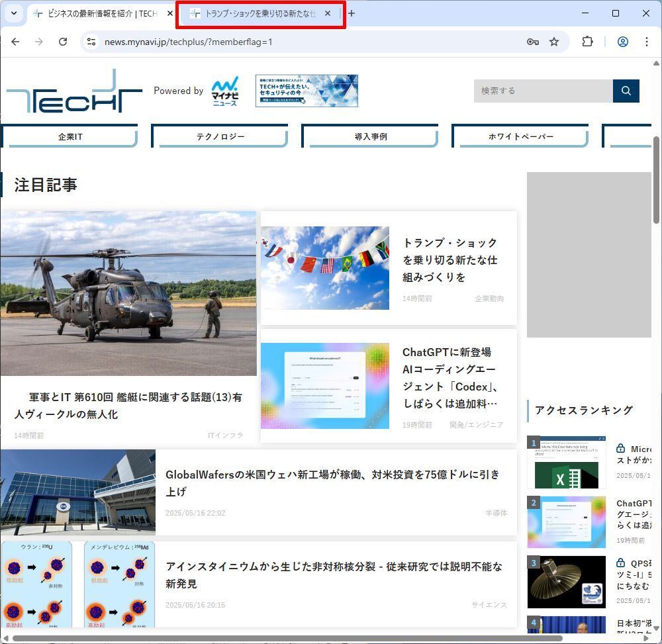Click the scroll-left arrow at bottom
662x644 pixels.
[5, 638]
